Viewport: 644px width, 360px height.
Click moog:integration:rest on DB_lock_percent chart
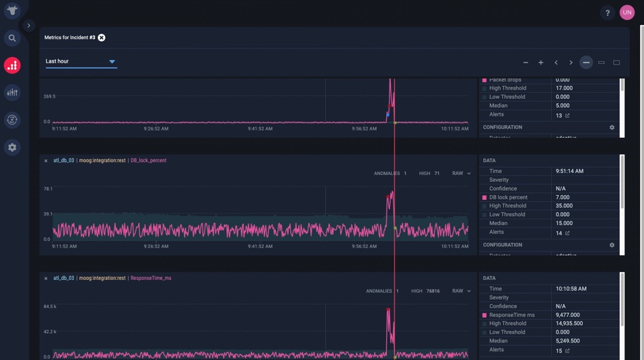tap(102, 161)
